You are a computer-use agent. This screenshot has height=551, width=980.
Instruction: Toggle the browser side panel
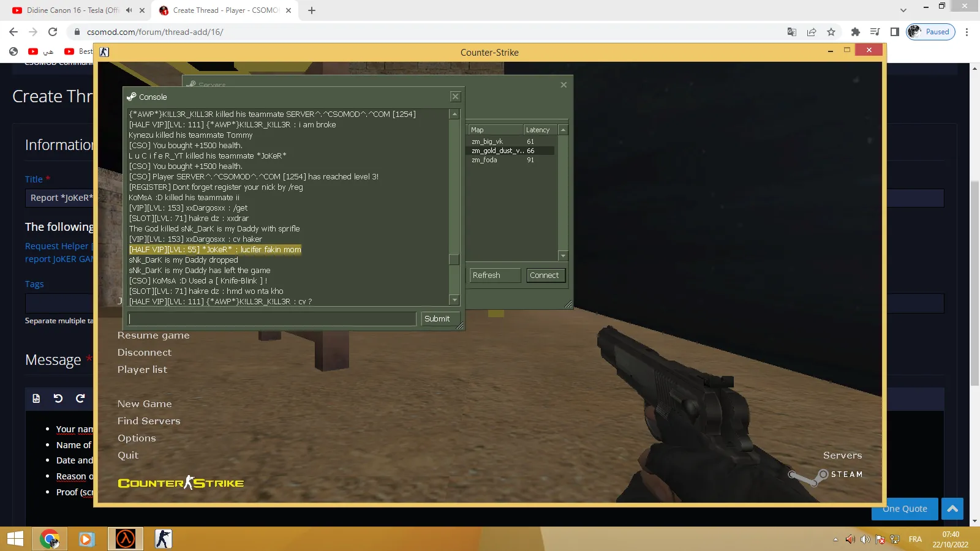(x=895, y=32)
